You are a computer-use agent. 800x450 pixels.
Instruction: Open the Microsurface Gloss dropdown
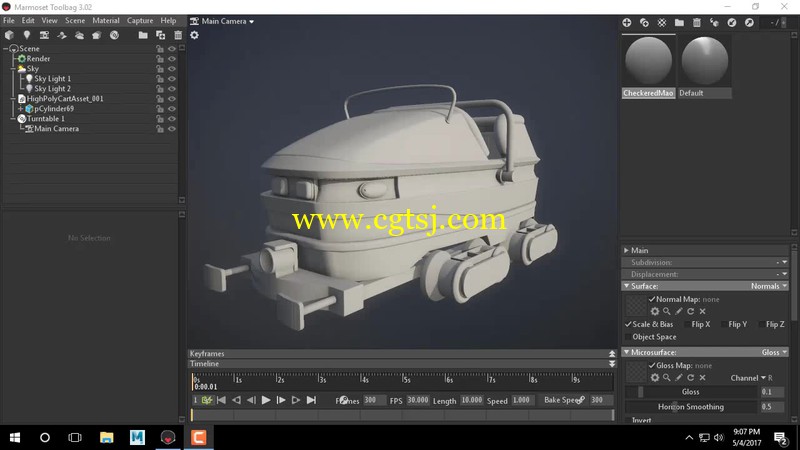[x=774, y=352]
